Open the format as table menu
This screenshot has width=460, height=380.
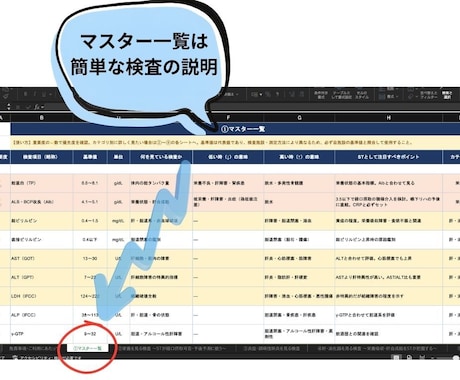click(x=342, y=95)
